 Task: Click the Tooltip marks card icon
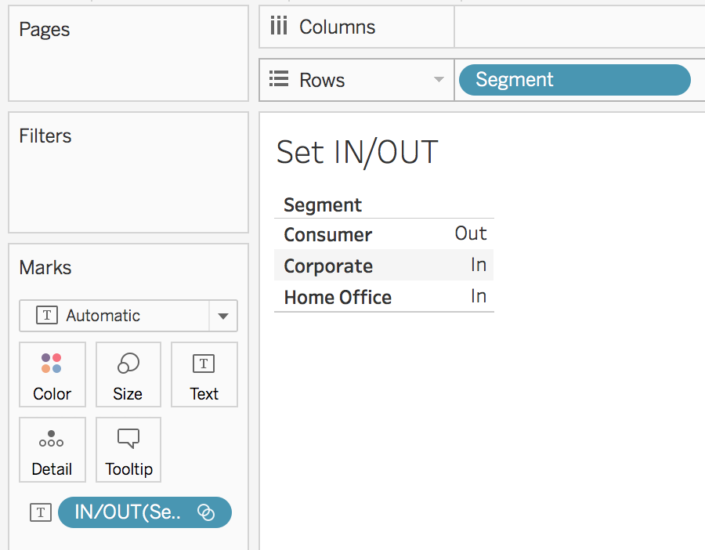click(128, 439)
